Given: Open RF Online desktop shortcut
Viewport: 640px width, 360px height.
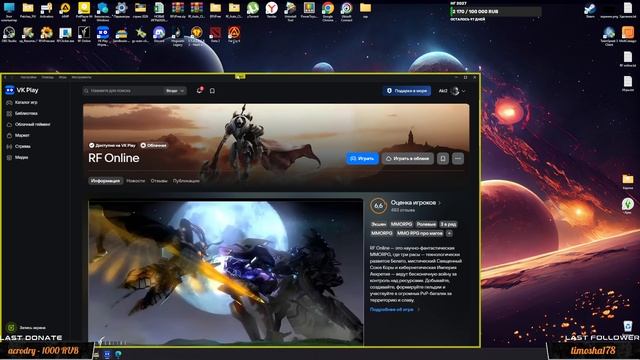Looking at the screenshot, I should click(x=84, y=34).
